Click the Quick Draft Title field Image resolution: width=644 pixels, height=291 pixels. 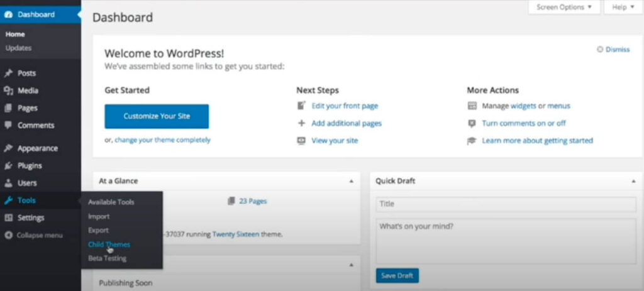[x=506, y=204]
